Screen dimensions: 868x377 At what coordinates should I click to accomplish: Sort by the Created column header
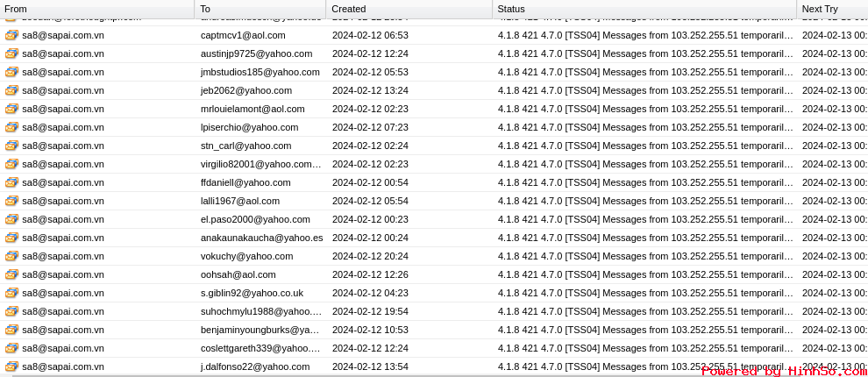[x=409, y=9]
